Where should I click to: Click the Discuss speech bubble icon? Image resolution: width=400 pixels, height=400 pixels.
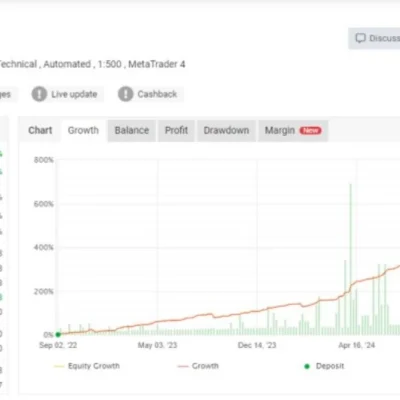(x=360, y=38)
